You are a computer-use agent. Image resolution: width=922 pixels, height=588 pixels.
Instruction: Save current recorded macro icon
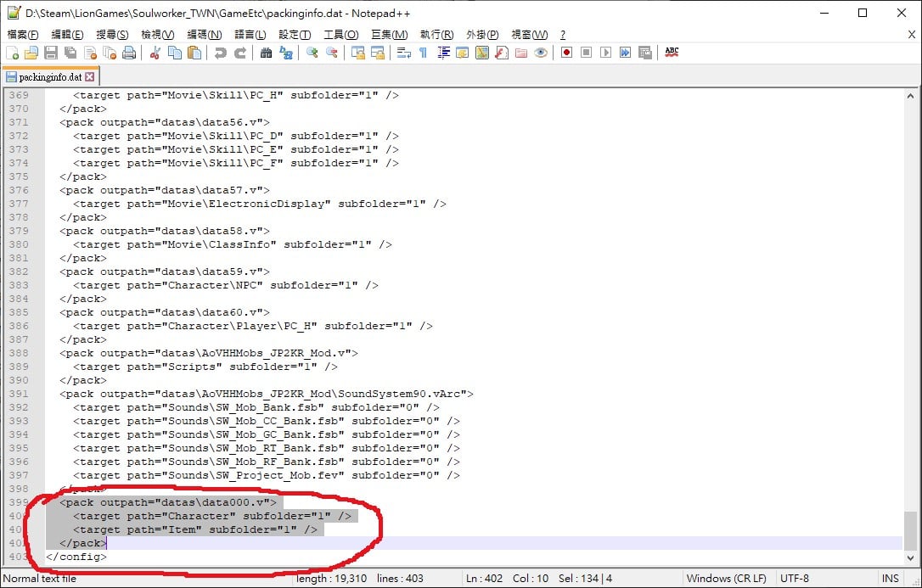(645, 53)
